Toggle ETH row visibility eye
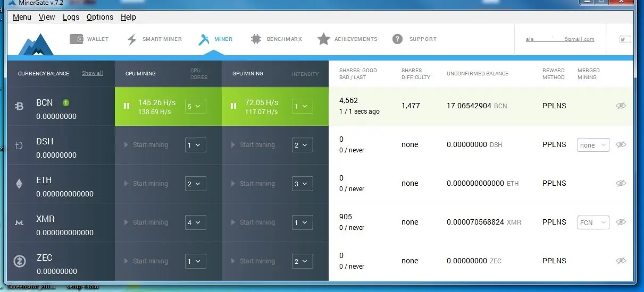 [621, 183]
